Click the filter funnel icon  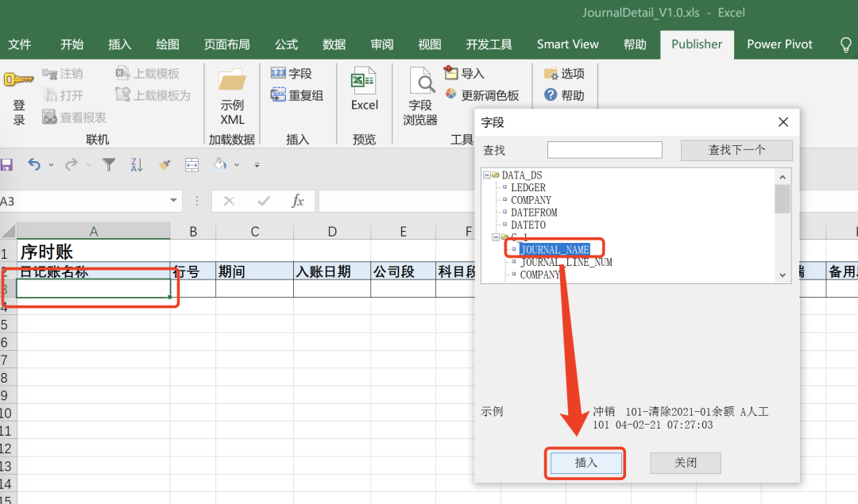[109, 164]
